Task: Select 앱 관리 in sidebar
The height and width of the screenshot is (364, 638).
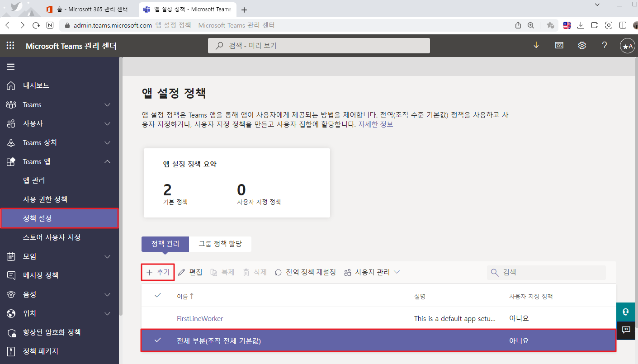Action: [x=34, y=180]
